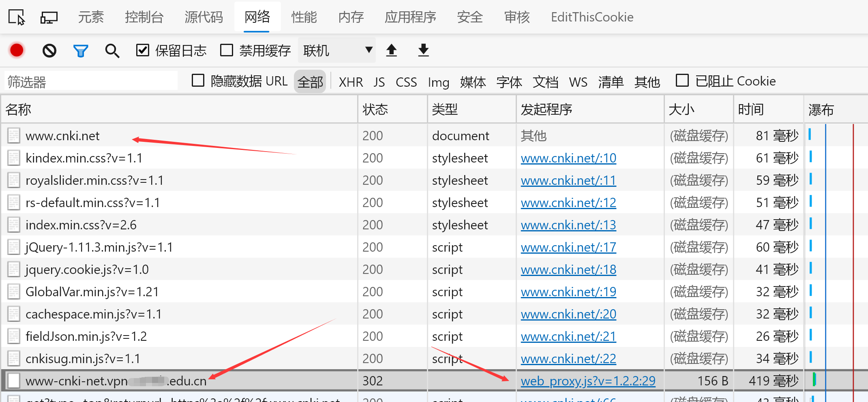
Task: Sort by the 名称 column header
Action: pos(179,109)
